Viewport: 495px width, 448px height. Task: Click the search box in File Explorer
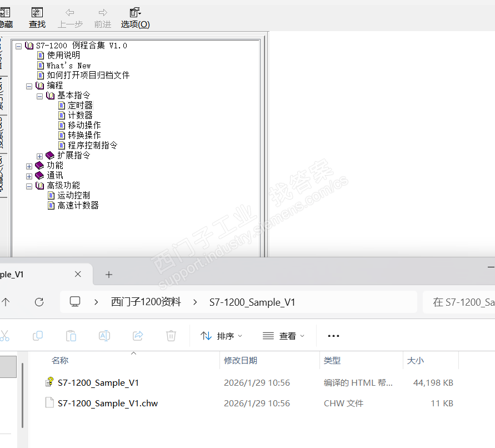click(x=459, y=302)
